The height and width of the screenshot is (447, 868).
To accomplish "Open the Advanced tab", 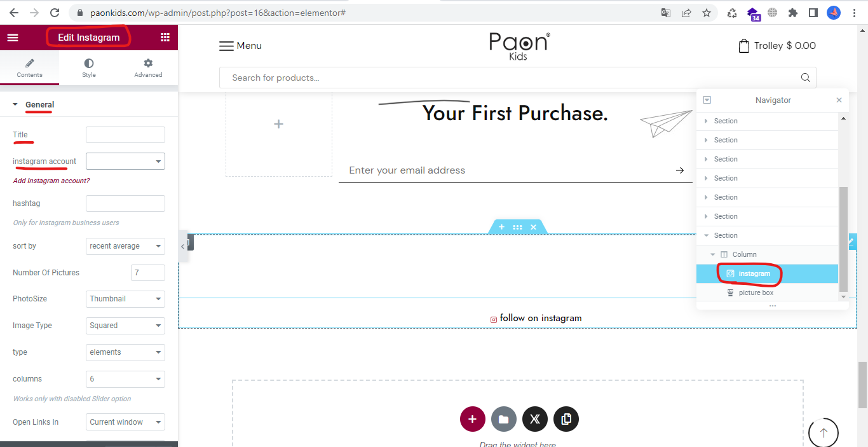I will (x=148, y=68).
